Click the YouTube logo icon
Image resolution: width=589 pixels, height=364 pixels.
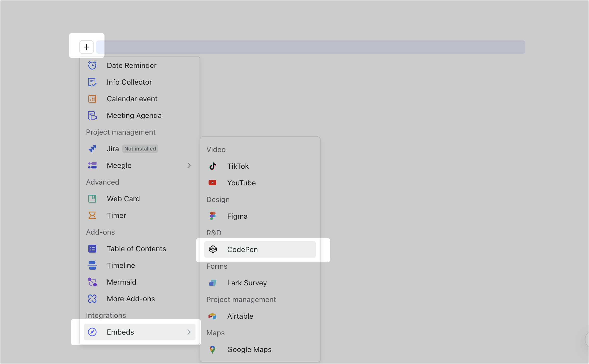213,183
